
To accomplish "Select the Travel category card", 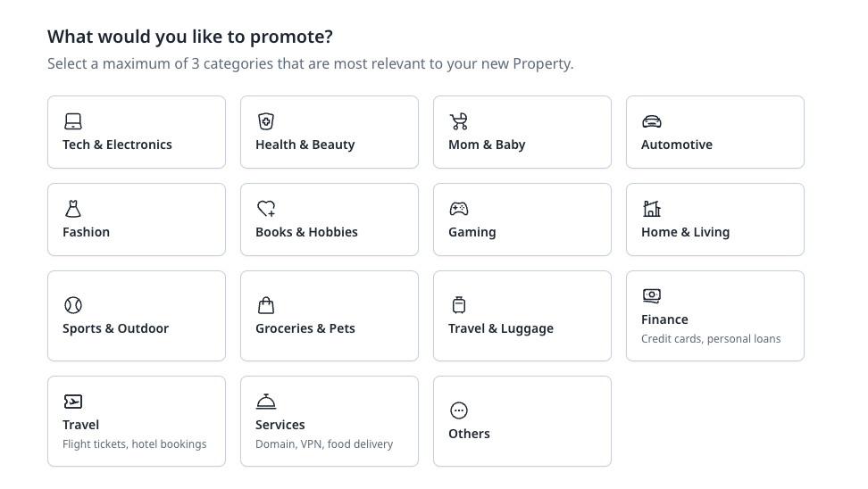I will point(137,421).
